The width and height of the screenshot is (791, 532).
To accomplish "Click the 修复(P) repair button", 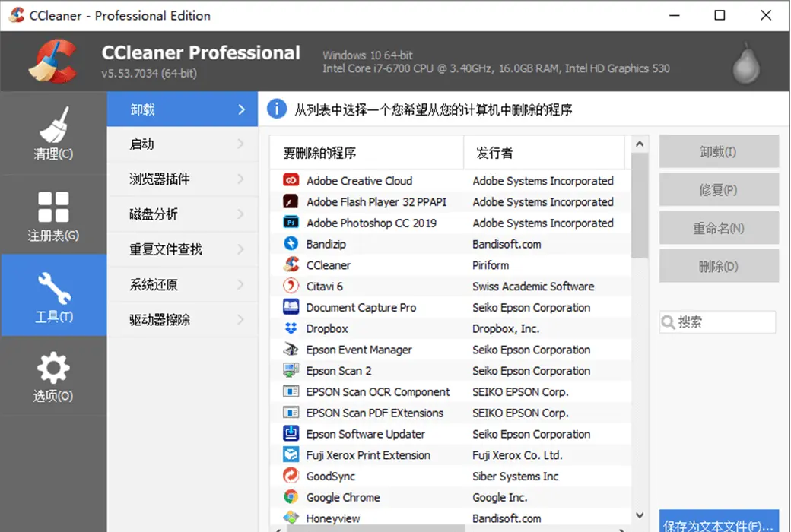I will coord(719,189).
